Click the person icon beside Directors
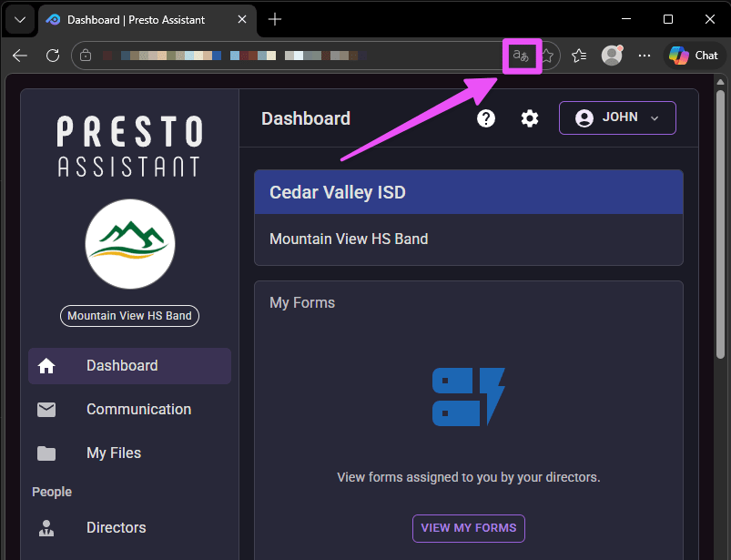 46,528
